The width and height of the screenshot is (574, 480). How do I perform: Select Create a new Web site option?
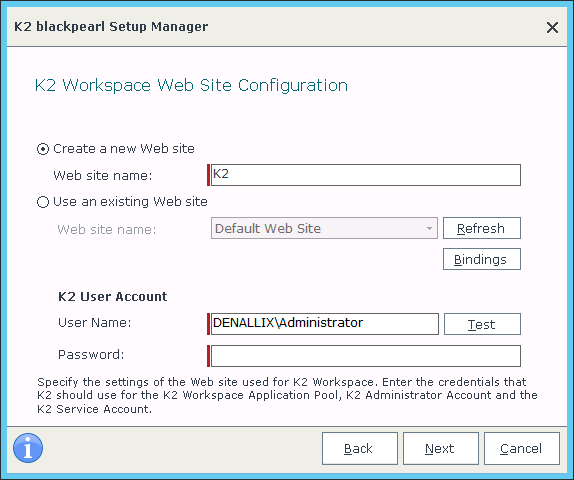tap(43, 149)
